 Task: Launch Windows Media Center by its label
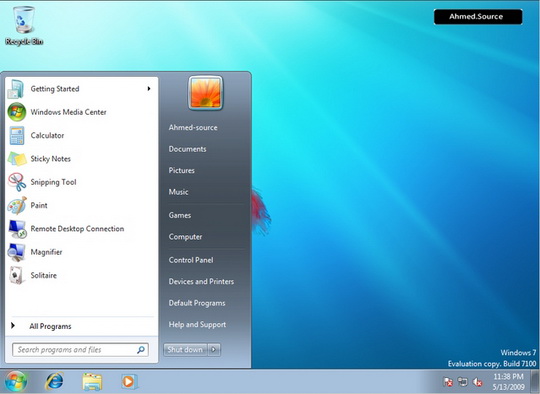[x=69, y=112]
